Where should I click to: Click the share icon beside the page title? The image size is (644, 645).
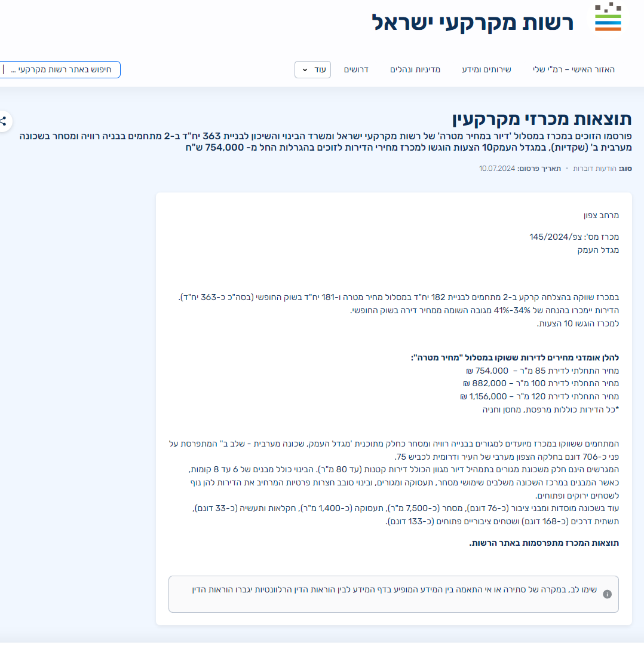pos(4,121)
